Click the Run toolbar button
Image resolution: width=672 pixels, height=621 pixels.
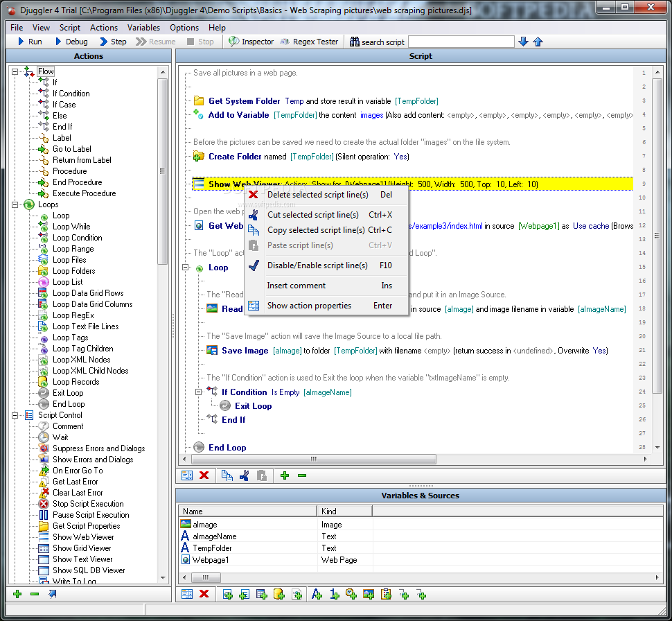[x=30, y=42]
